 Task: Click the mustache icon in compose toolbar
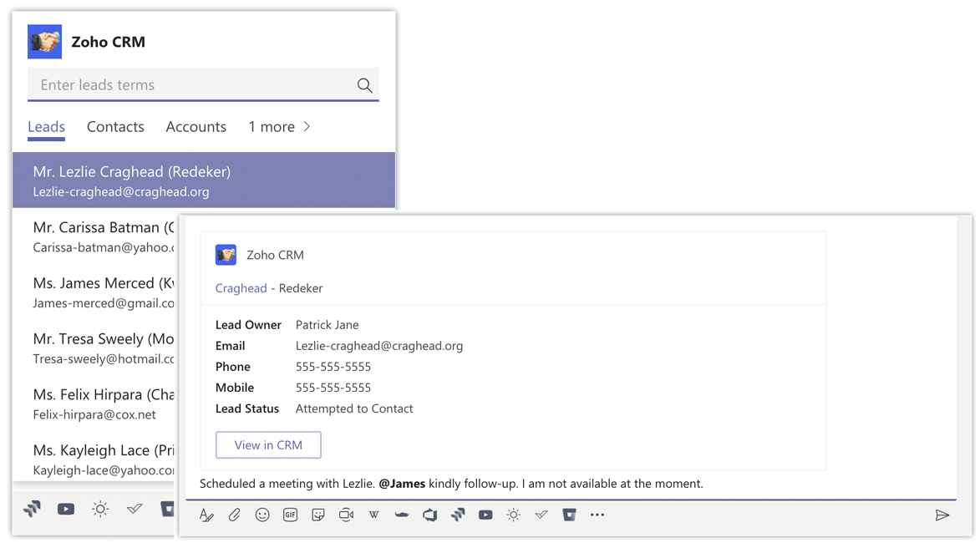tap(402, 515)
